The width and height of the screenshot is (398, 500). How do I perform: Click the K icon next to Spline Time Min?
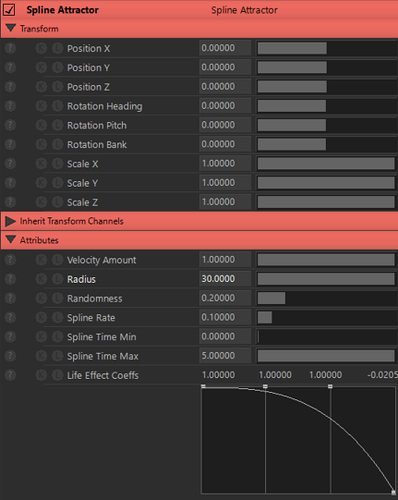[x=41, y=337]
